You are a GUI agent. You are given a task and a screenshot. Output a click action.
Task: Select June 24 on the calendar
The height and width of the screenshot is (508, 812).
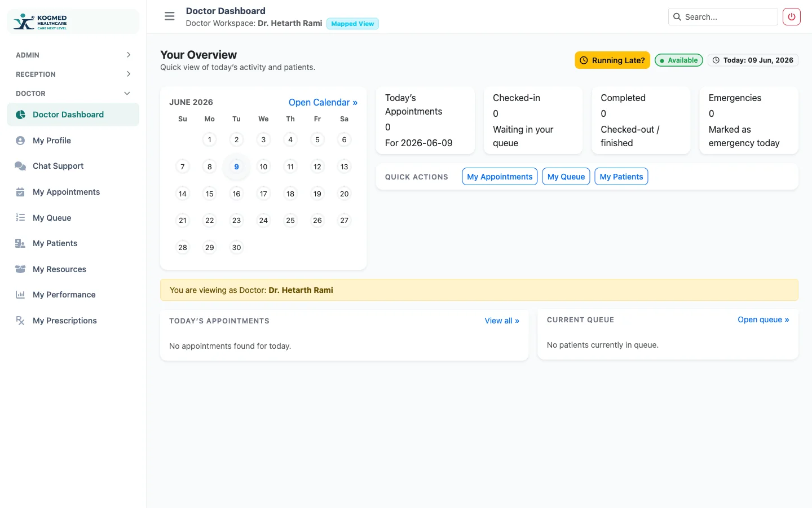(x=263, y=220)
